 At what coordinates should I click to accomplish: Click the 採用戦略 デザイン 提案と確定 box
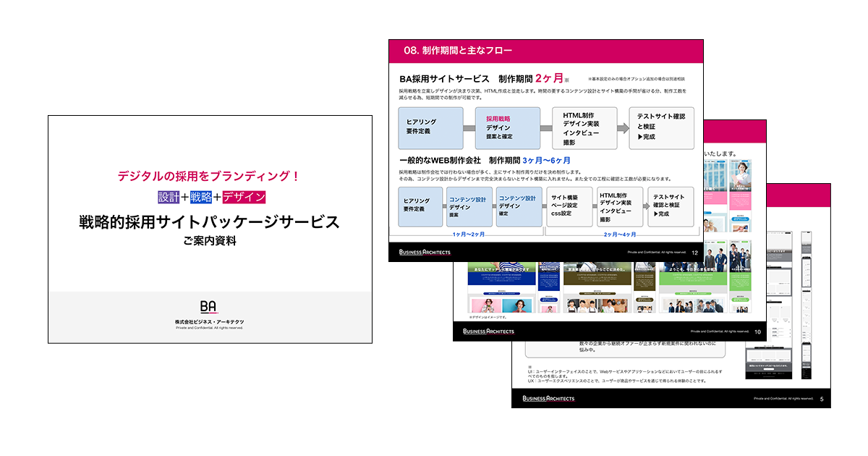coord(508,129)
